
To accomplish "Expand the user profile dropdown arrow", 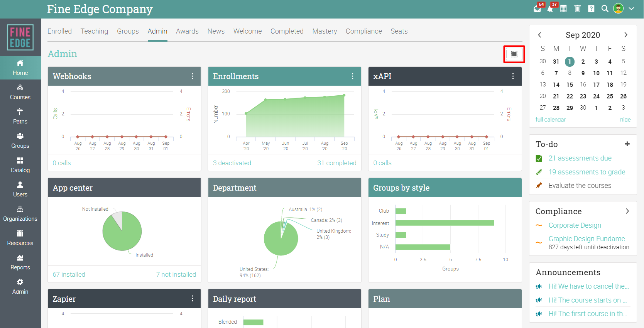I will pyautogui.click(x=631, y=8).
